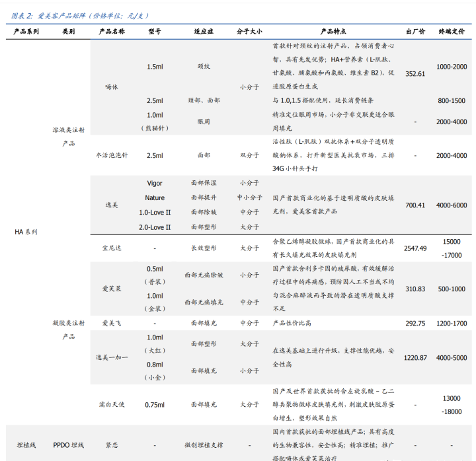Click the 颈部、面部 indication cell
476x461 pixels.
pos(204,100)
